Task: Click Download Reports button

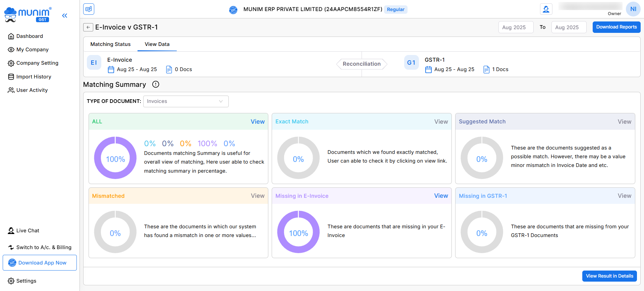Action: point(616,27)
